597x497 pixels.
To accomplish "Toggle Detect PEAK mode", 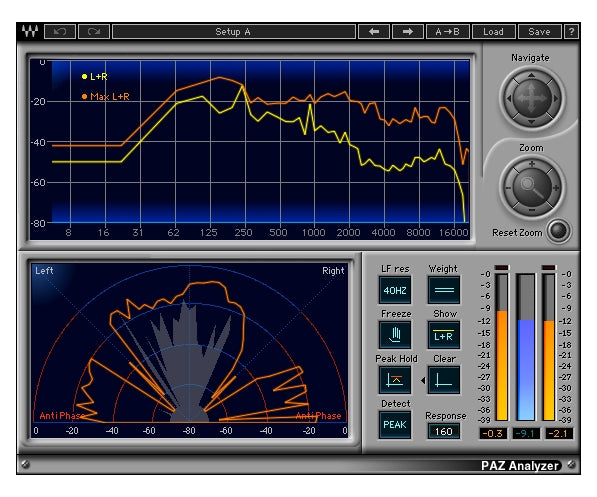I will (x=395, y=425).
